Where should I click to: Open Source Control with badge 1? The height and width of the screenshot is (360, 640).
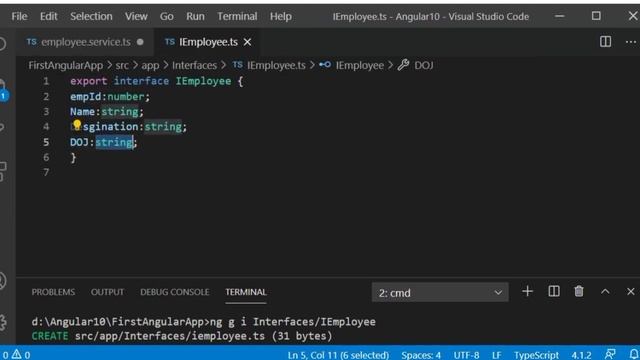coord(3,91)
